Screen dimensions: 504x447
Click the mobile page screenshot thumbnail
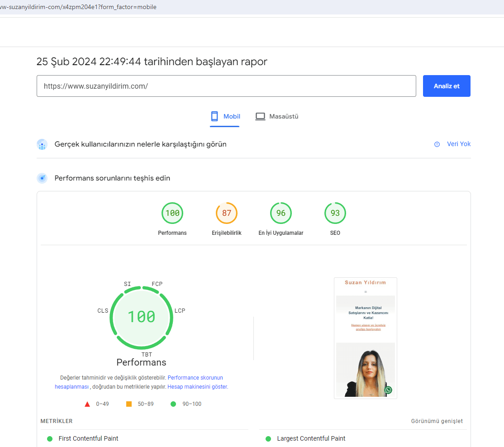pos(365,338)
